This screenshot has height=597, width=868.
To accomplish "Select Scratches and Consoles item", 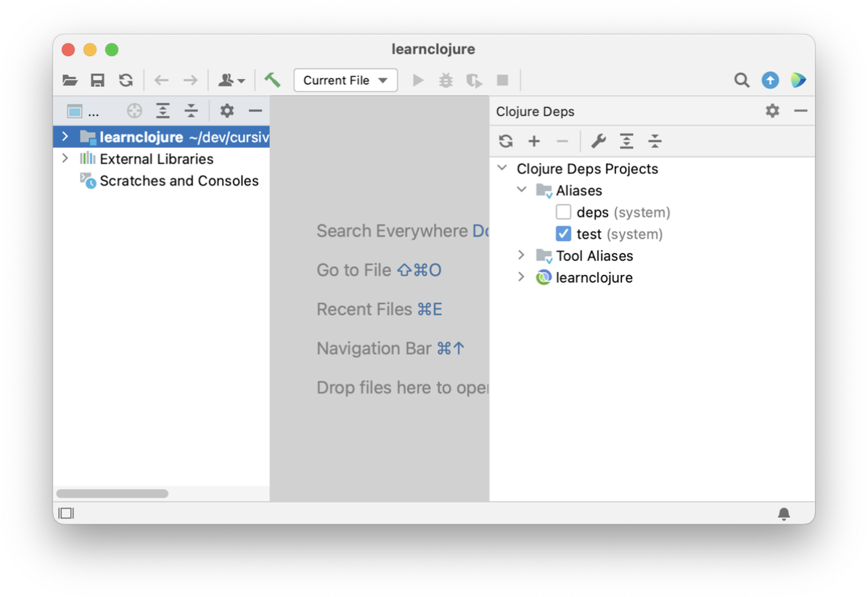I will (x=169, y=181).
